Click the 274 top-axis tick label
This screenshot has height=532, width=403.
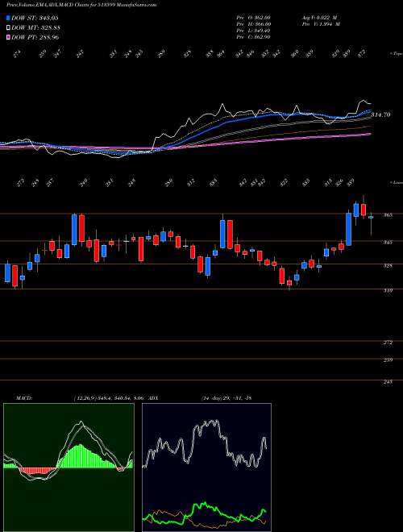[17, 54]
